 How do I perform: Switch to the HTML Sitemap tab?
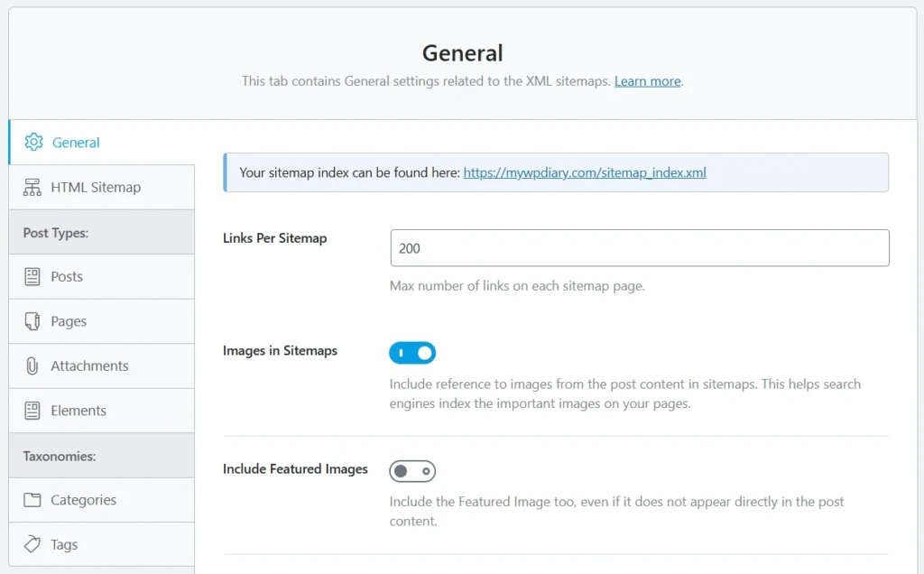[x=95, y=187]
